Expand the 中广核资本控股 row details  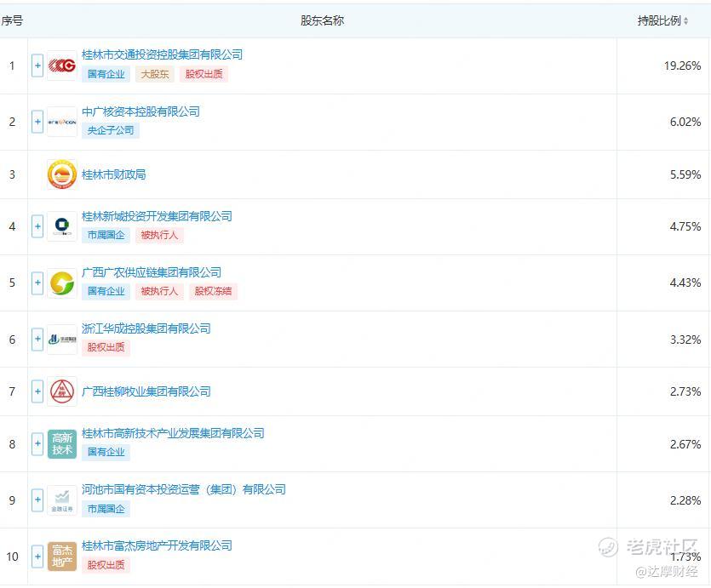[37, 122]
